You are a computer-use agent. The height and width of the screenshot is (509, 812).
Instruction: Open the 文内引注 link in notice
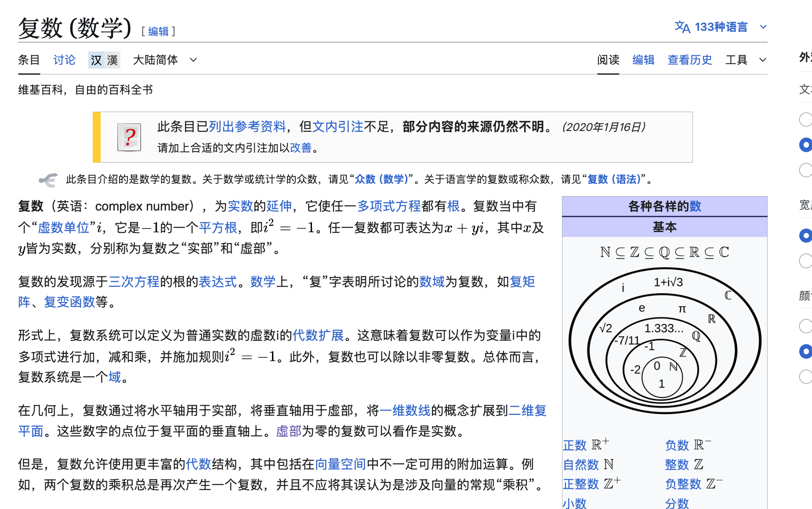(x=338, y=127)
